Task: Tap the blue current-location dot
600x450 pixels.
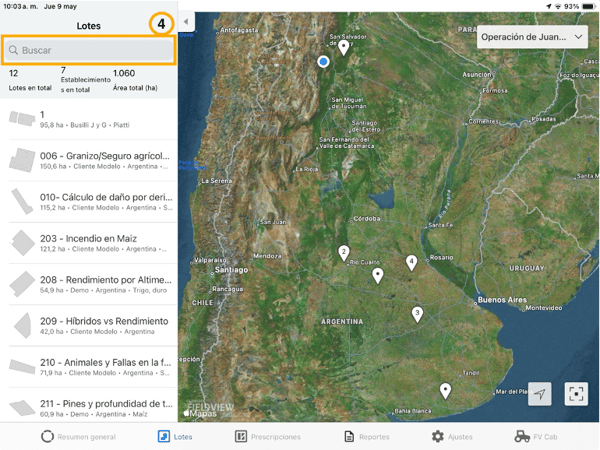Action: (x=323, y=61)
